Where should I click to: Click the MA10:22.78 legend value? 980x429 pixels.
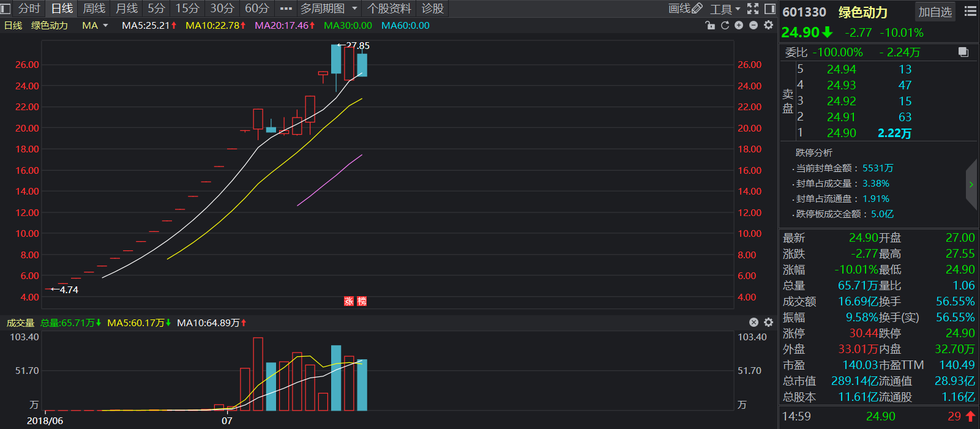point(215,26)
